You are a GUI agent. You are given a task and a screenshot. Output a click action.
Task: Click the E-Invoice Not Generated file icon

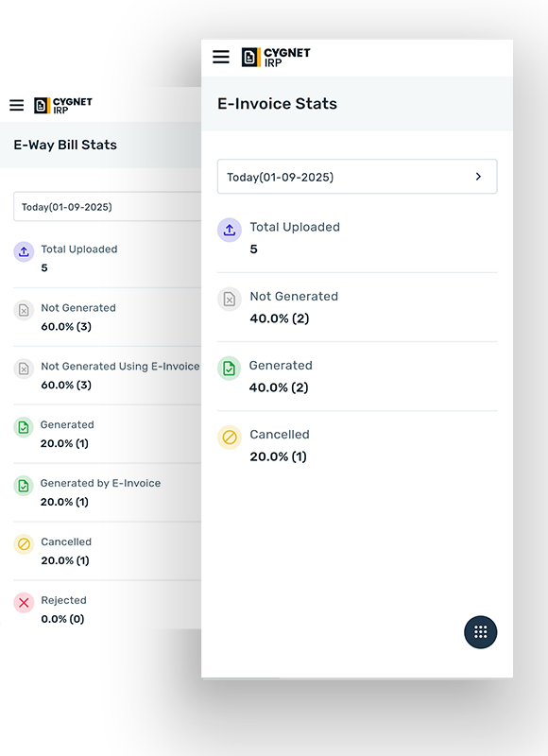(230, 300)
